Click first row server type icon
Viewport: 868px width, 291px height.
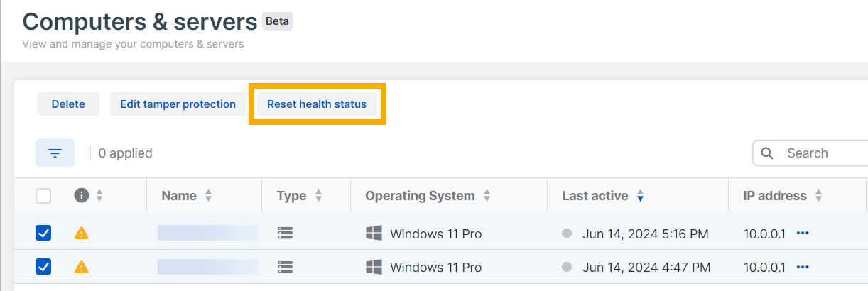click(x=285, y=233)
